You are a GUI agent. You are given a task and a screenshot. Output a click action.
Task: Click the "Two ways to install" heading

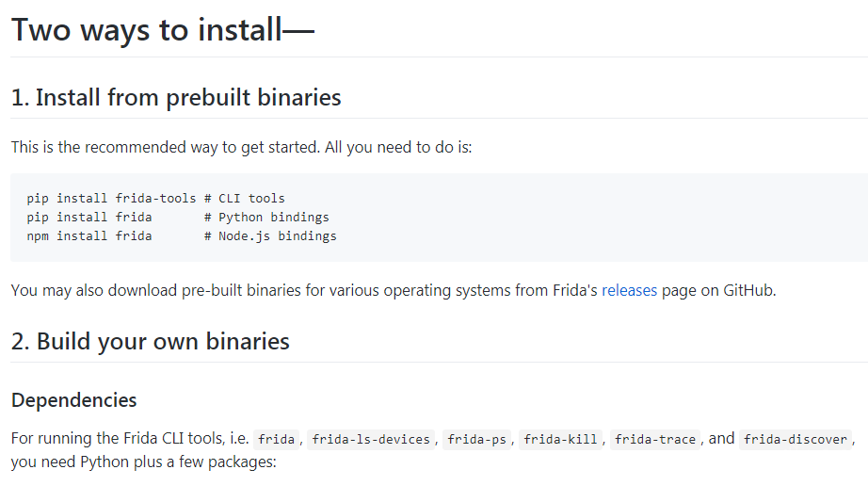tap(162, 29)
